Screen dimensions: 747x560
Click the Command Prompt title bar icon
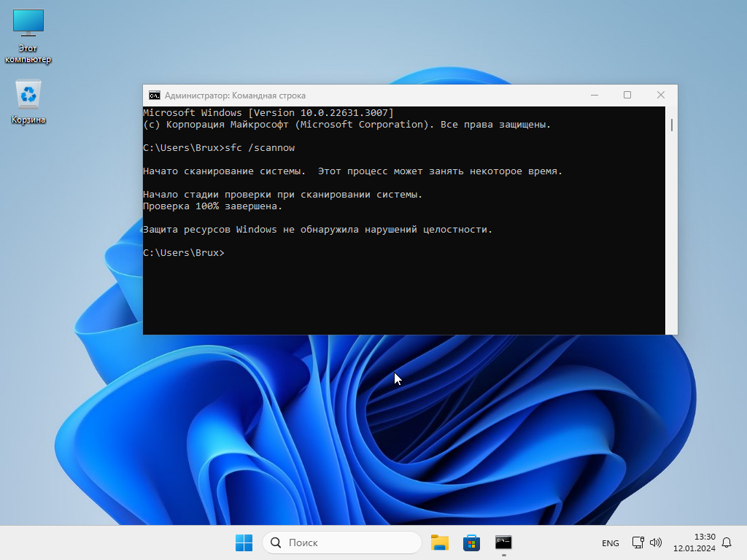155,96
